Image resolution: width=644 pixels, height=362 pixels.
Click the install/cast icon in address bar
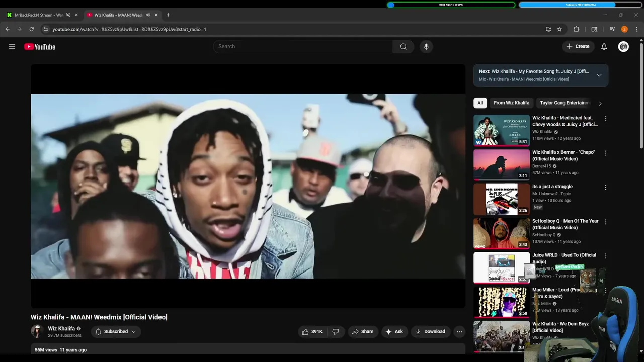pos(548,29)
